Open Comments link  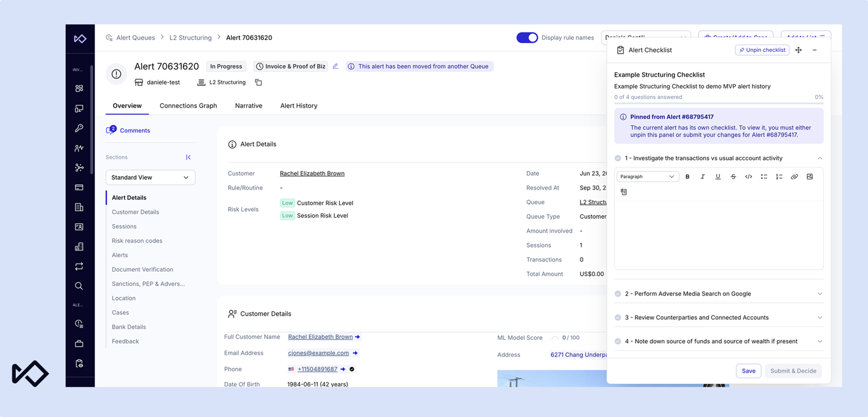[x=135, y=130]
